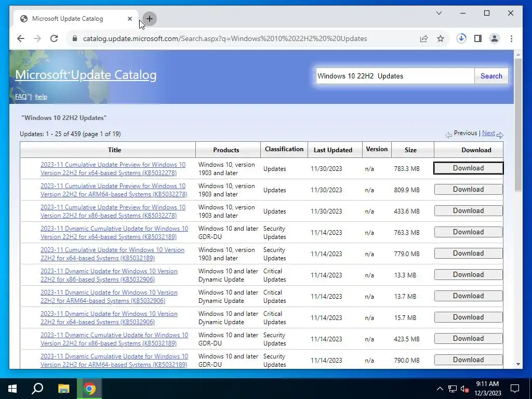532x399 pixels.
Task: Click the network tray icon
Action: 453,389
